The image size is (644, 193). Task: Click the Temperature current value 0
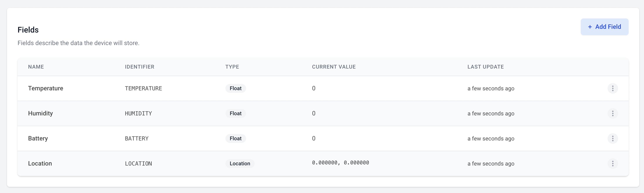click(x=313, y=88)
